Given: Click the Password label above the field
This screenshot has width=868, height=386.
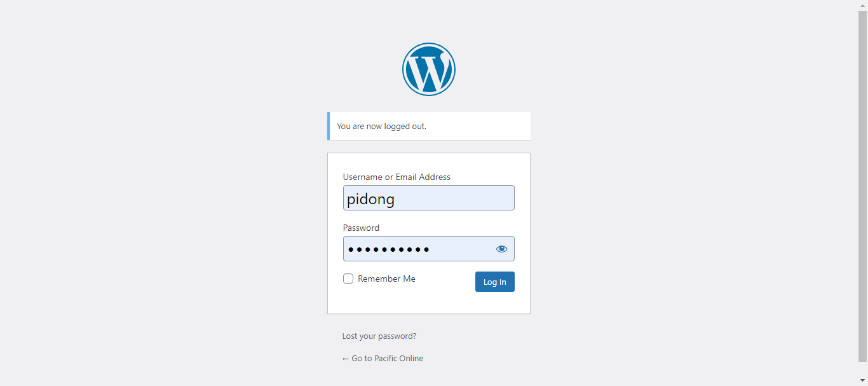Looking at the screenshot, I should click(x=361, y=228).
